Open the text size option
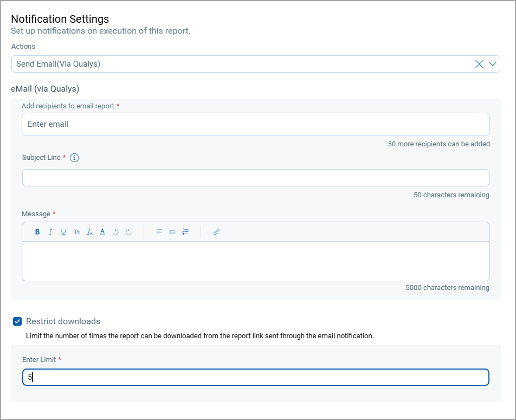The width and height of the screenshot is (516, 420). pos(76,231)
